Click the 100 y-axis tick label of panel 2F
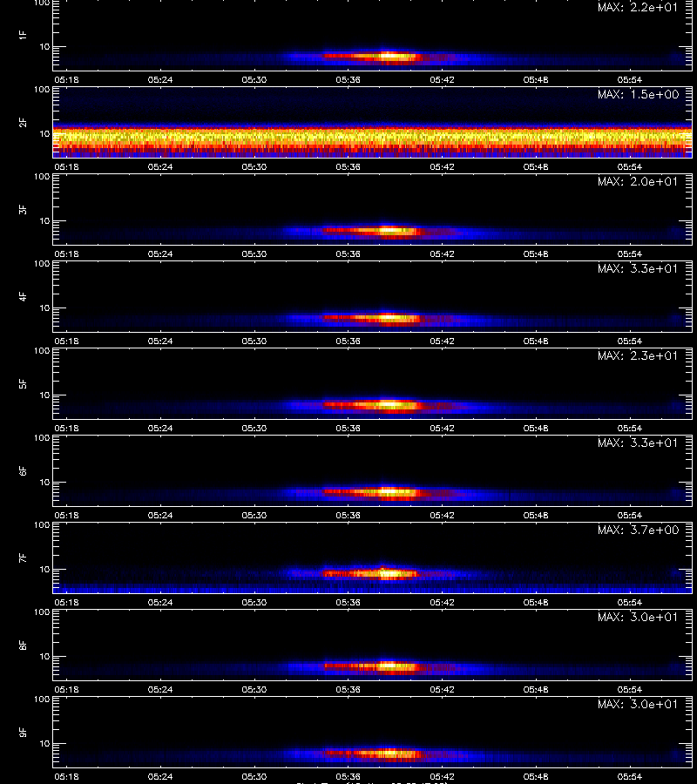This screenshot has width=697, height=784. click(x=42, y=90)
